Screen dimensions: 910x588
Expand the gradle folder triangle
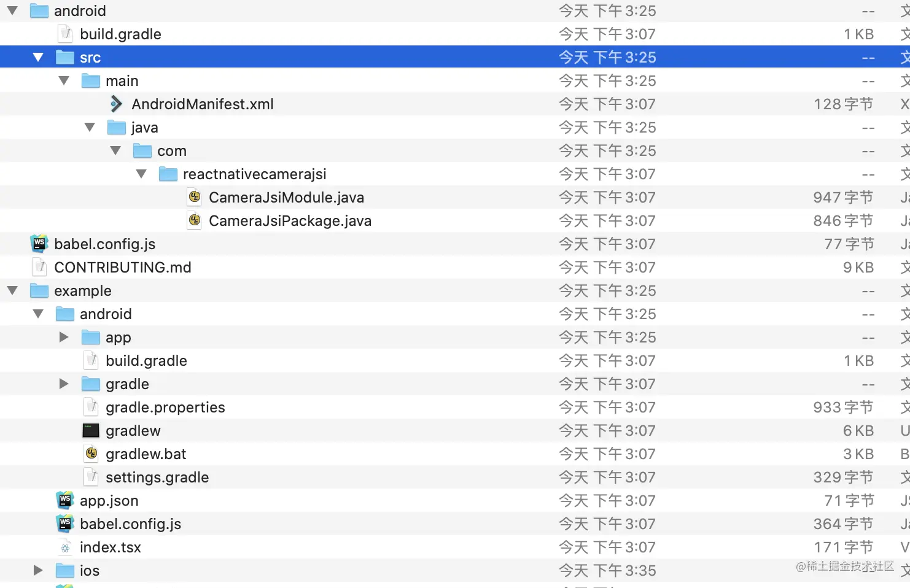(x=64, y=384)
